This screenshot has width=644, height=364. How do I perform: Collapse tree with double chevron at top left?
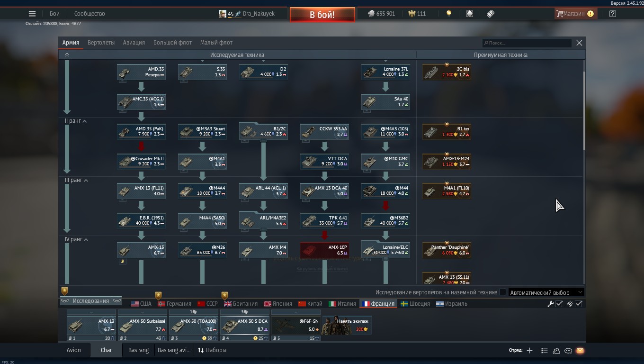coord(67,55)
